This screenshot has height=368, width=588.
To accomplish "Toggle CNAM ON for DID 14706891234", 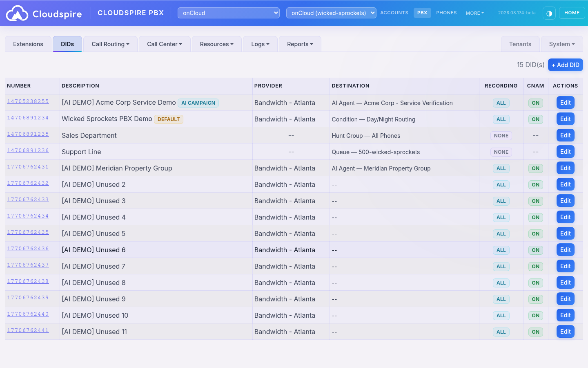I will click(535, 119).
